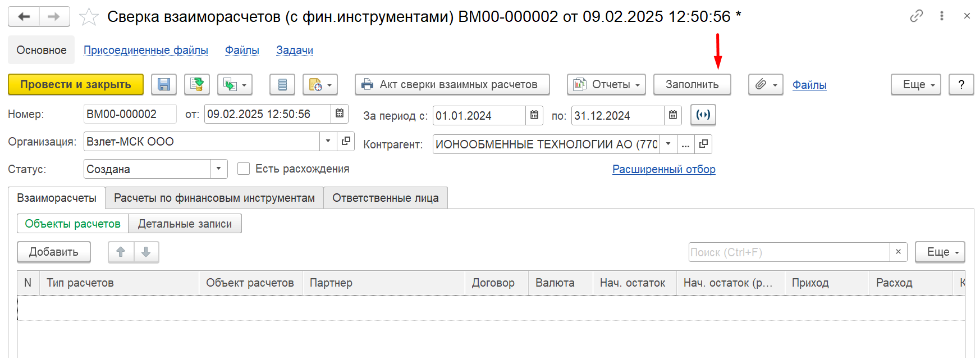Expand the Статус dropdown list
The height and width of the screenshot is (358, 980).
(219, 169)
